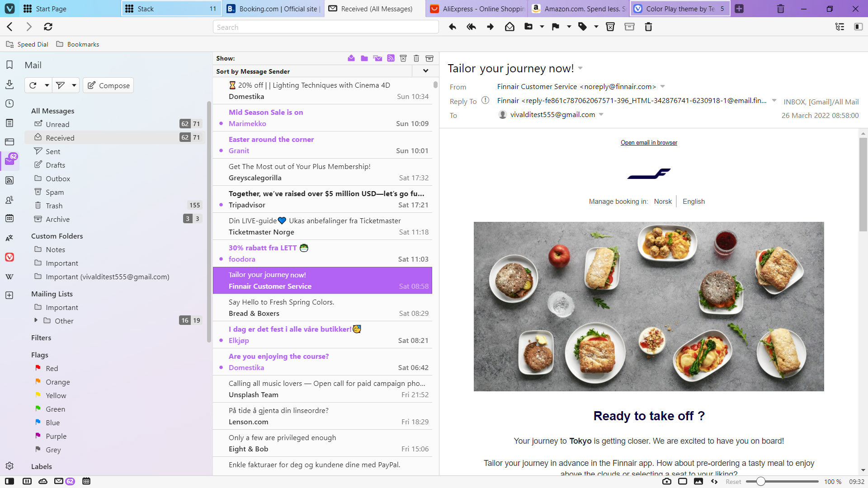Select the Red flag filter
Image resolution: width=868 pixels, height=488 pixels.
pos(52,368)
